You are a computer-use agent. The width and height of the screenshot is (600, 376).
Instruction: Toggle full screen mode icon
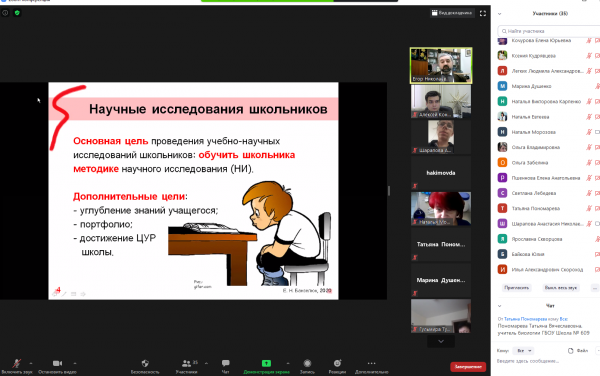point(483,13)
